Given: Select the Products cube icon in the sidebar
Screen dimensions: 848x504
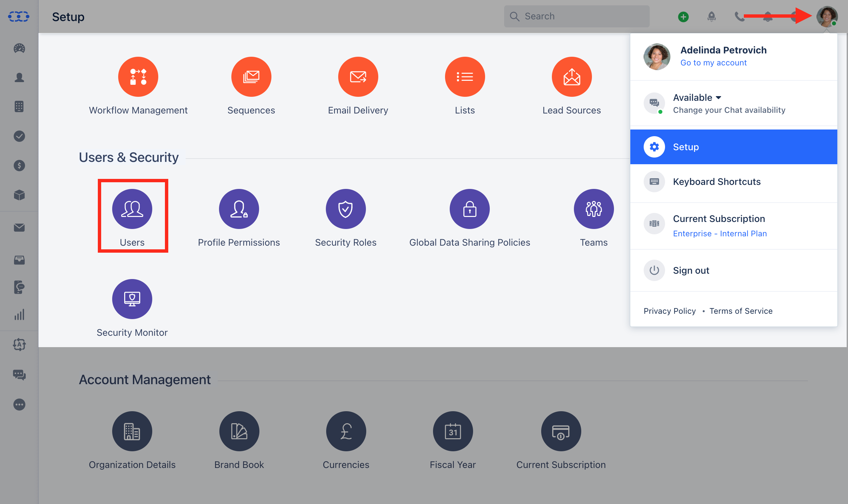Looking at the screenshot, I should point(19,195).
